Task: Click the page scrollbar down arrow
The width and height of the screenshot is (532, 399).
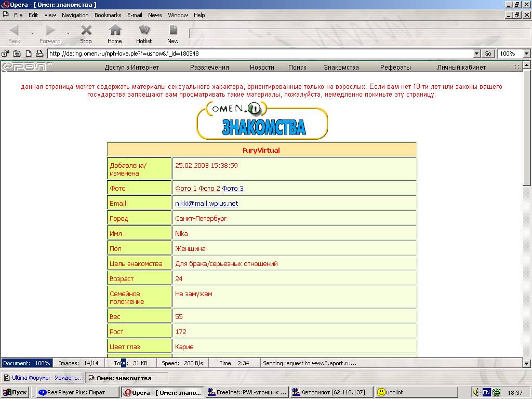Action: click(x=527, y=363)
